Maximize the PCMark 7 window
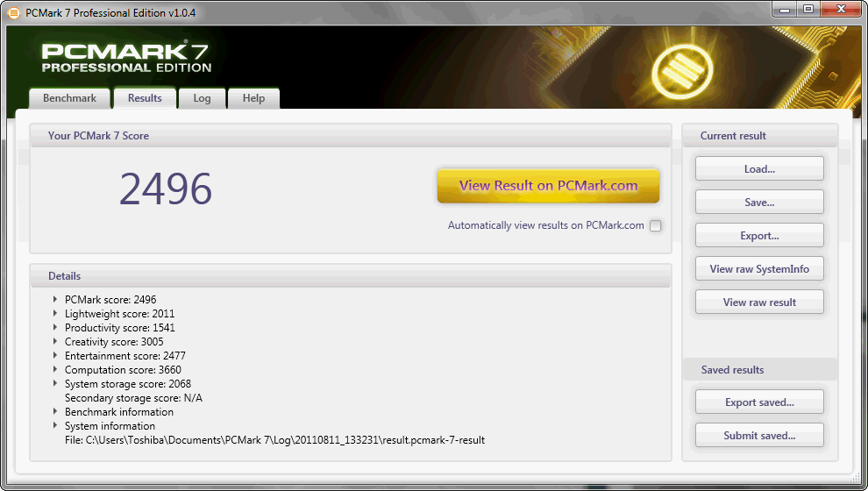 [808, 9]
